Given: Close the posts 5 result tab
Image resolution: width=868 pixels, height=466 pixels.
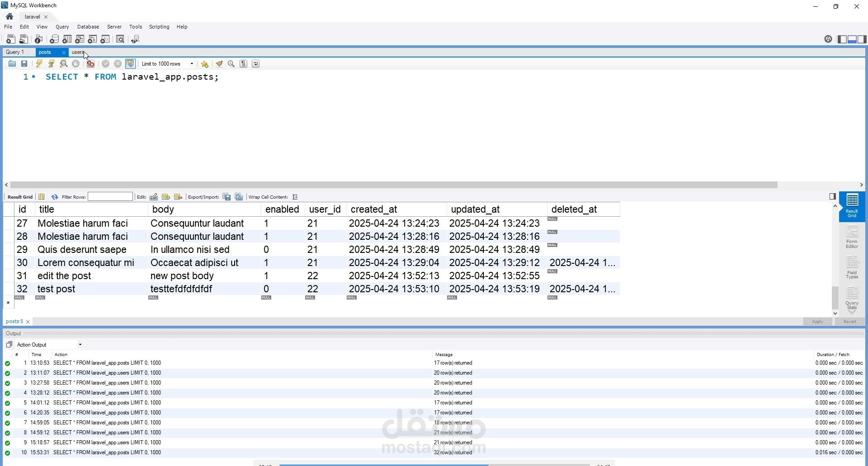Looking at the screenshot, I should [x=28, y=322].
